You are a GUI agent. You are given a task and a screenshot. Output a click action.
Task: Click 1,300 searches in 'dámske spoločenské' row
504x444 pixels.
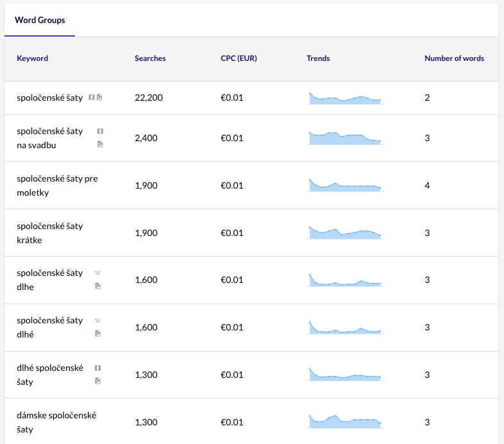[146, 422]
